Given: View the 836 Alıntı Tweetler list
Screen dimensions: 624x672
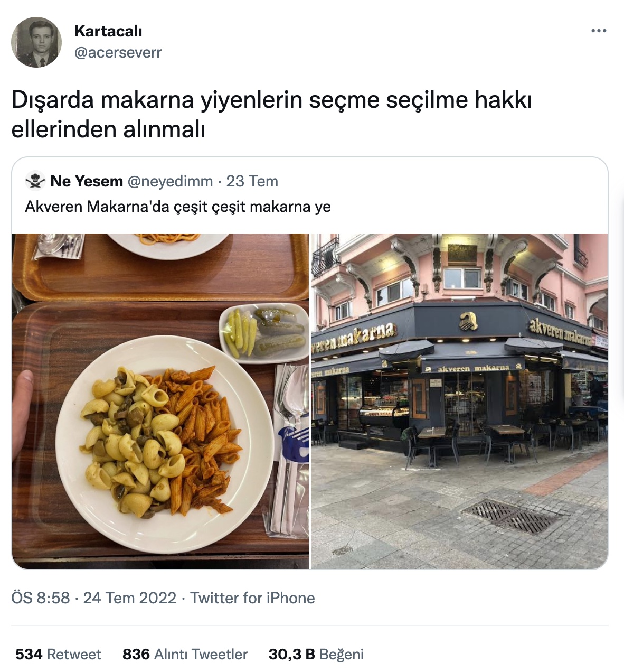Looking at the screenshot, I should pyautogui.click(x=185, y=655).
